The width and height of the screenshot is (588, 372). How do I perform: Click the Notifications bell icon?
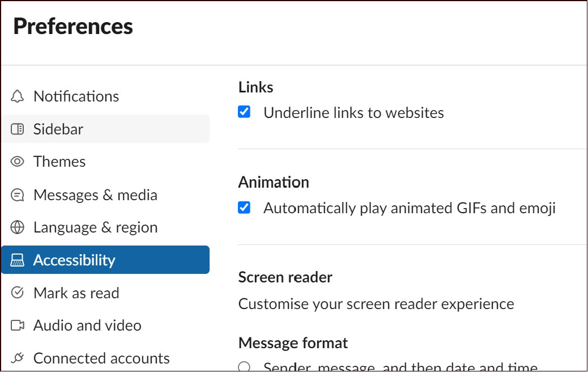click(18, 96)
